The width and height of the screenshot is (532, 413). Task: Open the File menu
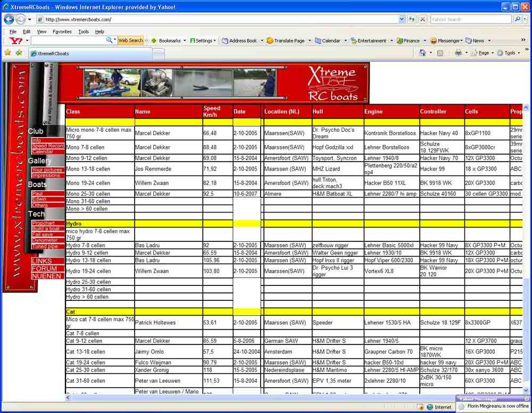[13, 31]
